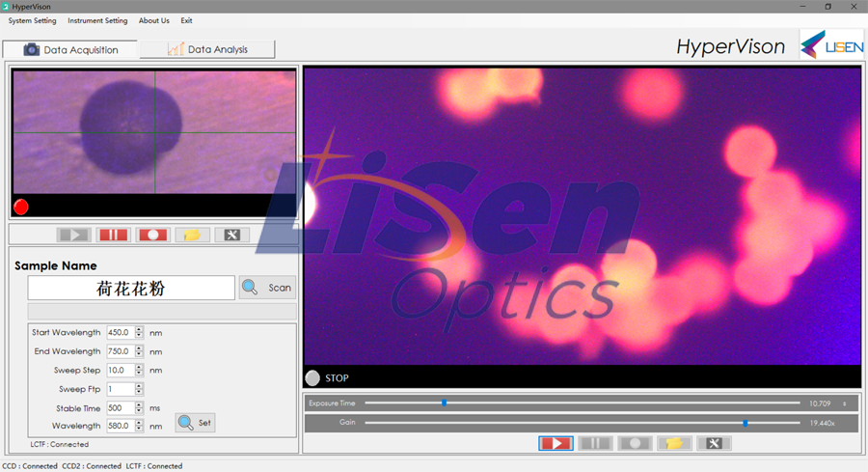Adjust the Gain slider handle
Screen dimensions: 868x472
(746, 423)
